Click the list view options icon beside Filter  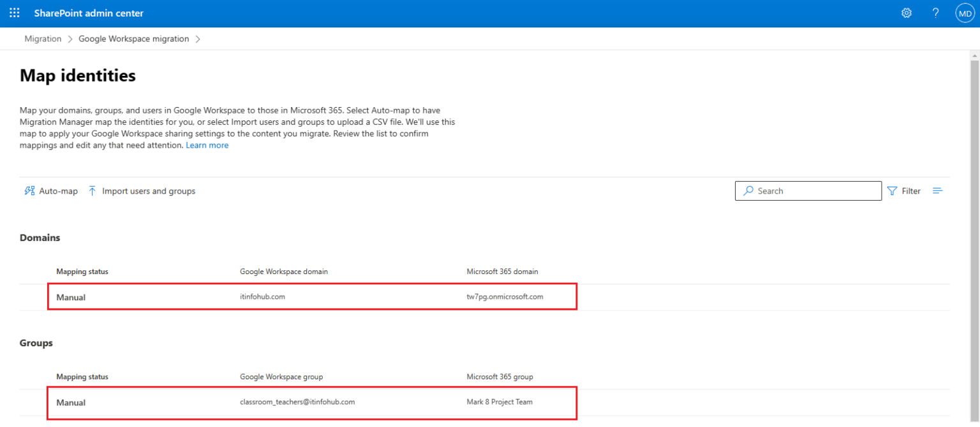[x=937, y=191]
